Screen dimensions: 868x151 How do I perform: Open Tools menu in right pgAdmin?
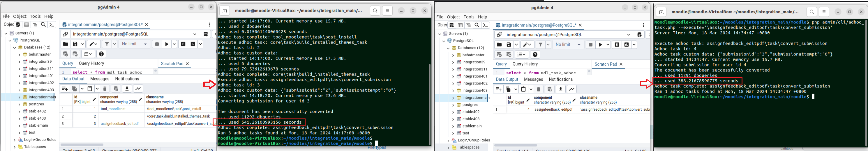469,17
